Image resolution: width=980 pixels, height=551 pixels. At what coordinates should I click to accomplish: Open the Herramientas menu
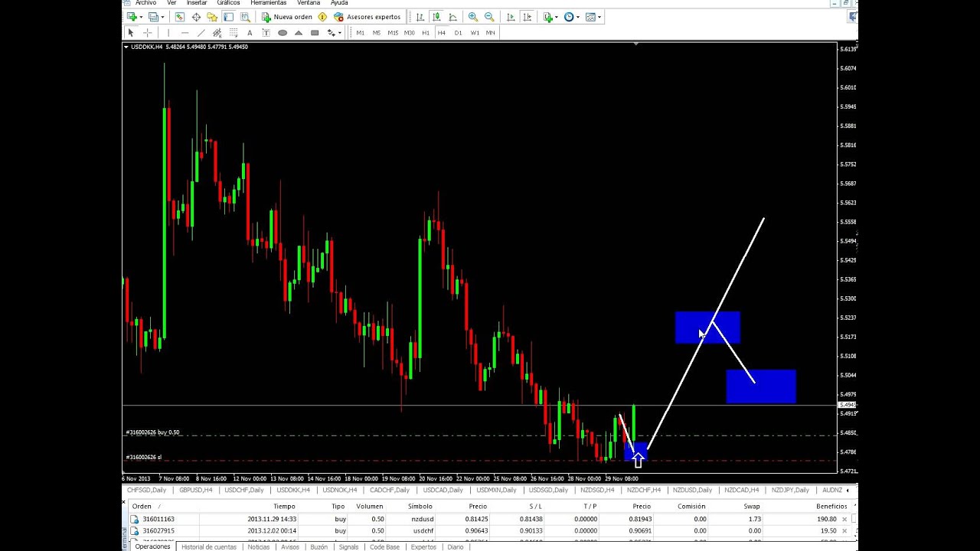coord(268,3)
